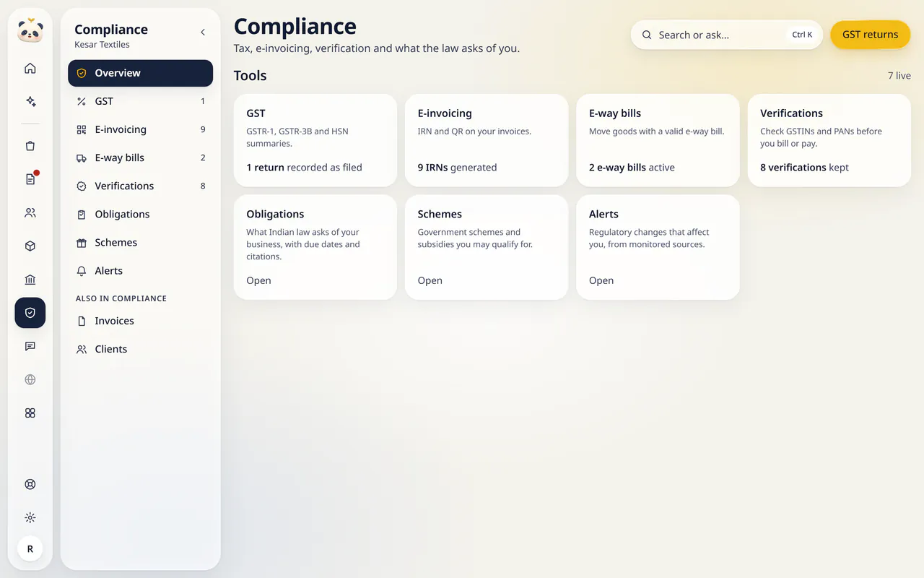The width and height of the screenshot is (924, 578).
Task: Open the document icon with red dot
Action: [30, 179]
